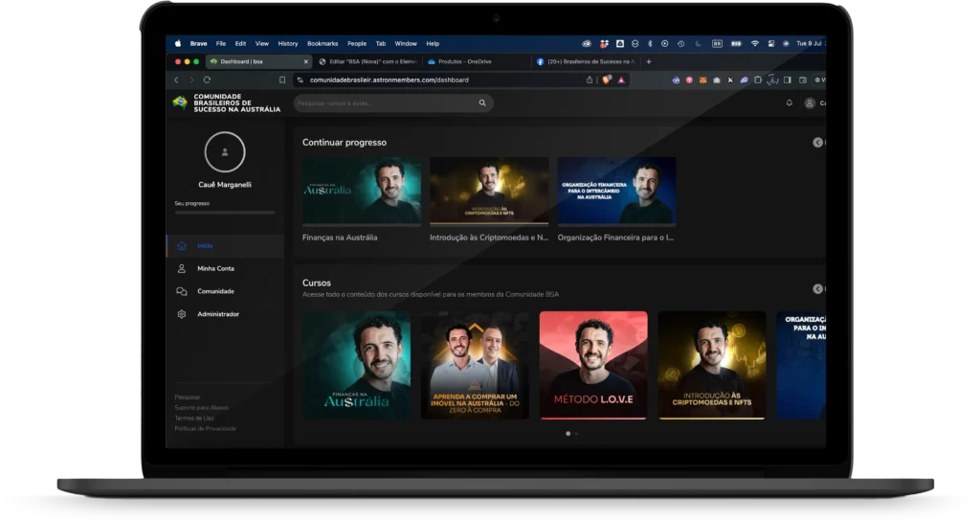The image size is (980, 522).
Task: Click the Brazil flag community logo
Action: (x=180, y=102)
